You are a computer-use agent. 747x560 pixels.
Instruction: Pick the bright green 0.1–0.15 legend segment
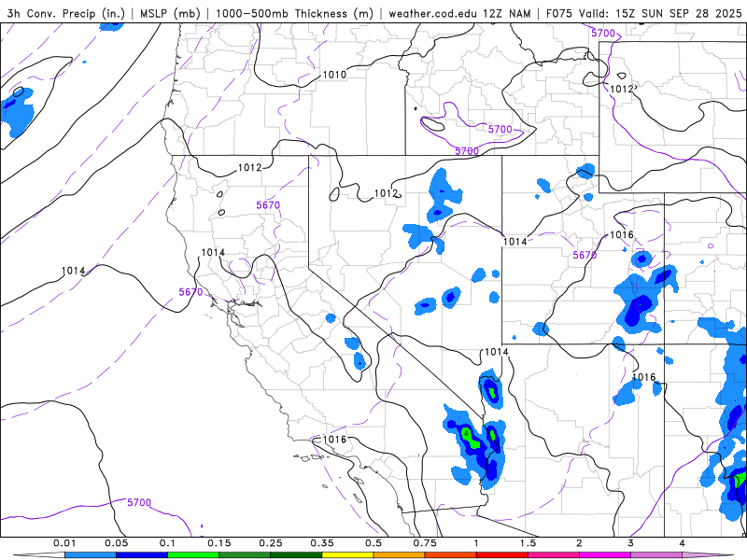point(193,554)
